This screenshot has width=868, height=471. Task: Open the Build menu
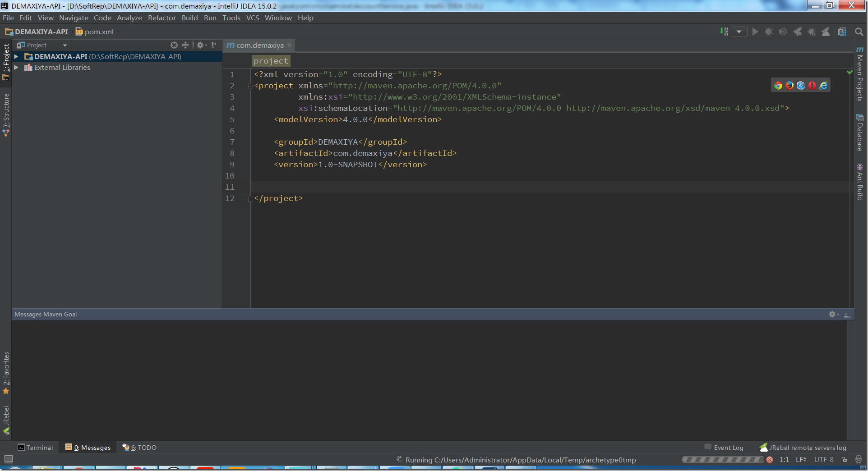189,18
